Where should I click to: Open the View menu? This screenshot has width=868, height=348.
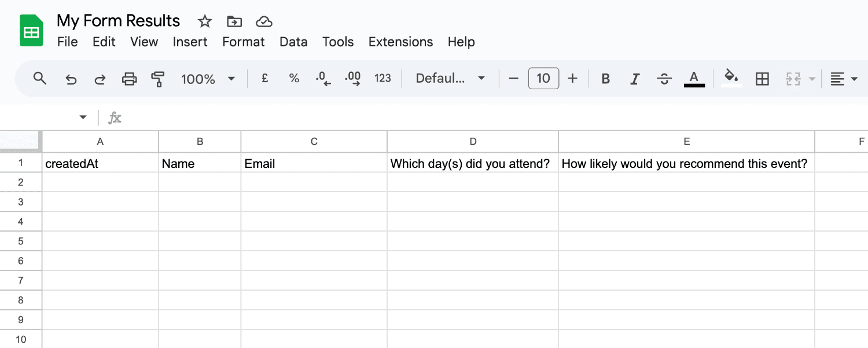point(144,42)
